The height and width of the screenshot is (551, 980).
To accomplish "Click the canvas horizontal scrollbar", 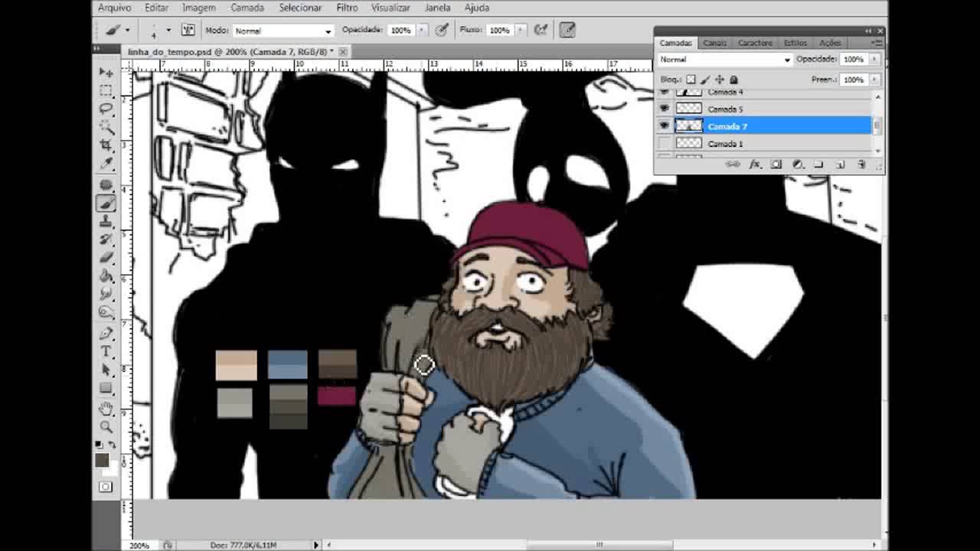I will [599, 545].
